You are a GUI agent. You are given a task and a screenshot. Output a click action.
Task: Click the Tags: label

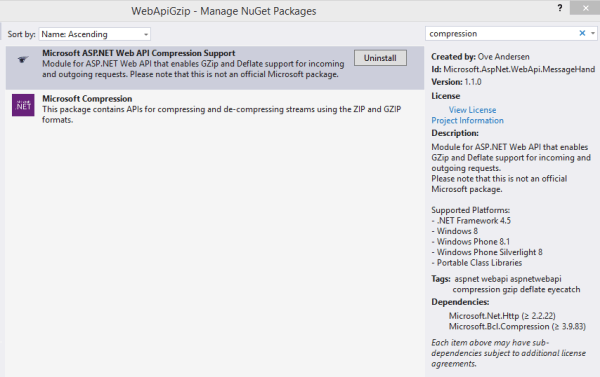(x=440, y=279)
